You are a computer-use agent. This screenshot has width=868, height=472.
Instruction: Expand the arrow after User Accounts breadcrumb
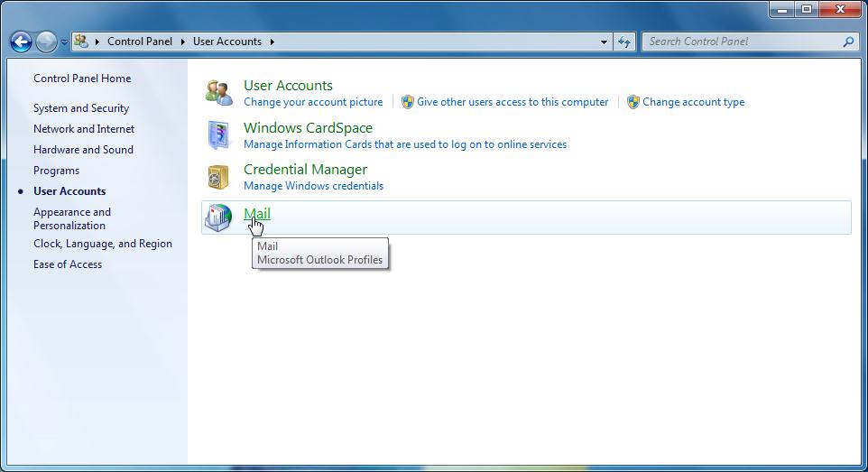click(x=272, y=42)
